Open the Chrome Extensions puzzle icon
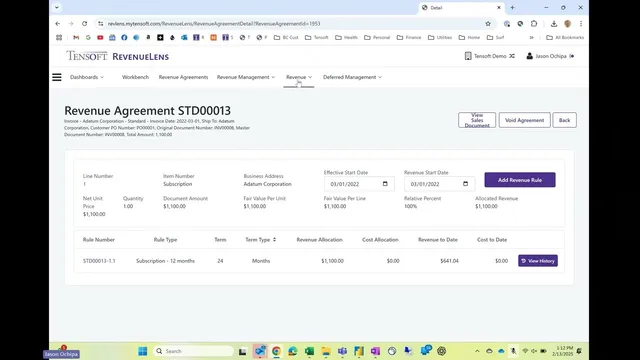 [x=534, y=24]
